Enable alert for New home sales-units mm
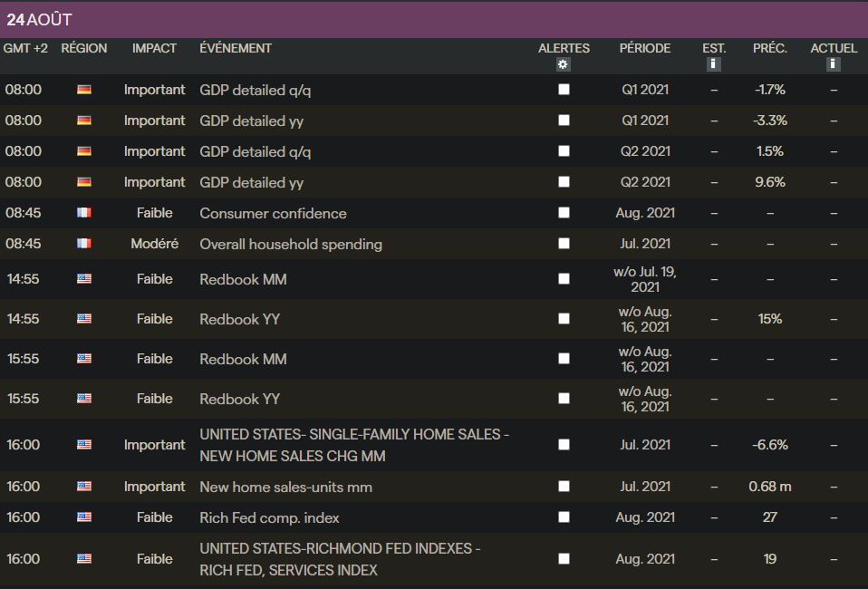Viewport: 868px width, 589px height. (564, 486)
